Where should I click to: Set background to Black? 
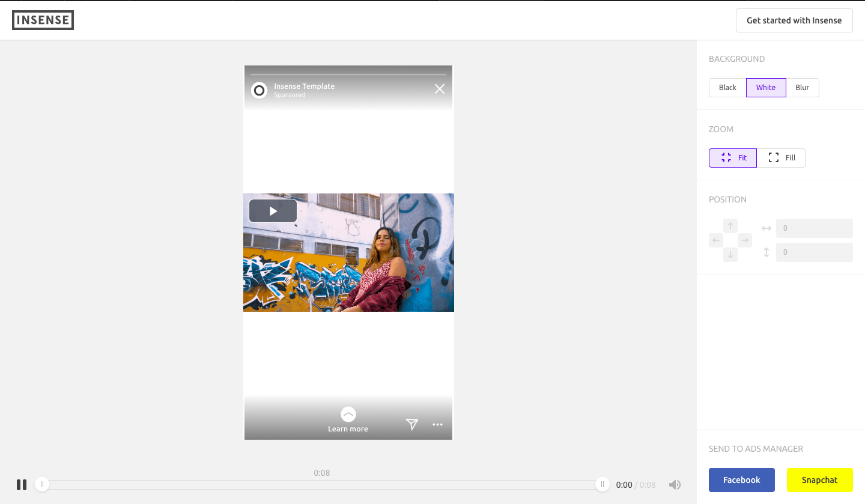(x=727, y=88)
